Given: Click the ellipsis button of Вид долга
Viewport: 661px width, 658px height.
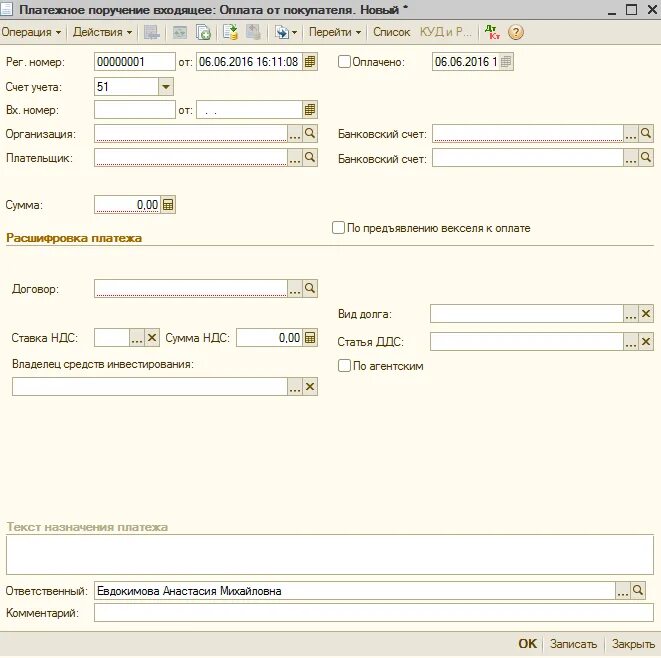Looking at the screenshot, I should tap(631, 314).
